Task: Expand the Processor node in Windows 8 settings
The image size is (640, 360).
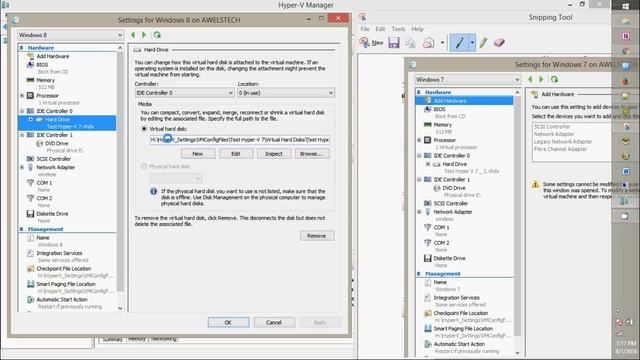Action: [22, 96]
